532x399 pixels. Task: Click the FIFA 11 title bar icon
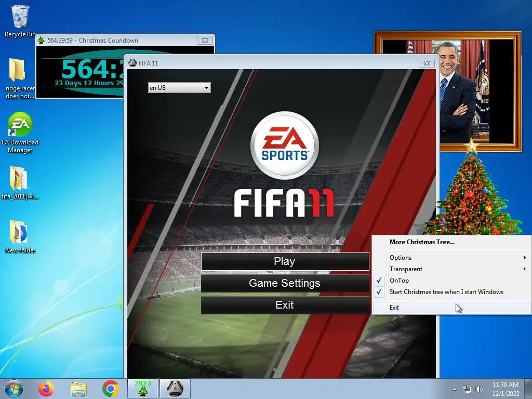coord(132,63)
